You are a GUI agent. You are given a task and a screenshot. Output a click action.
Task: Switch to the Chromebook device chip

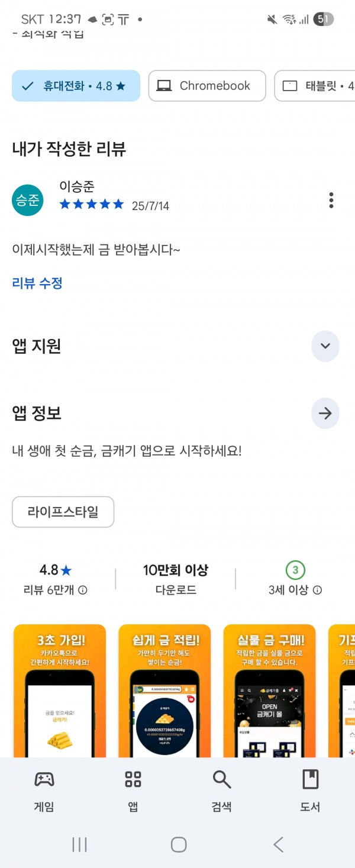tap(207, 86)
